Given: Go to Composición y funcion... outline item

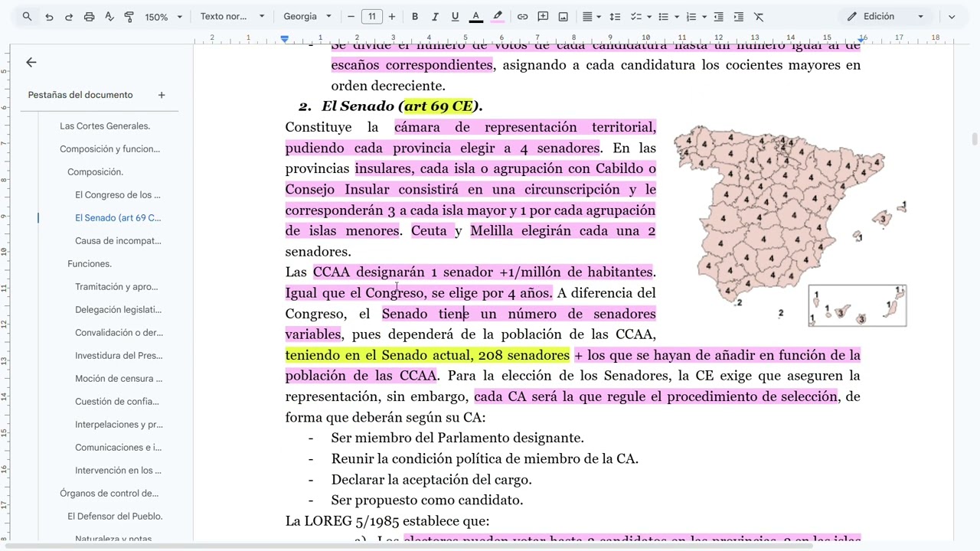Looking at the screenshot, I should coord(109,149).
